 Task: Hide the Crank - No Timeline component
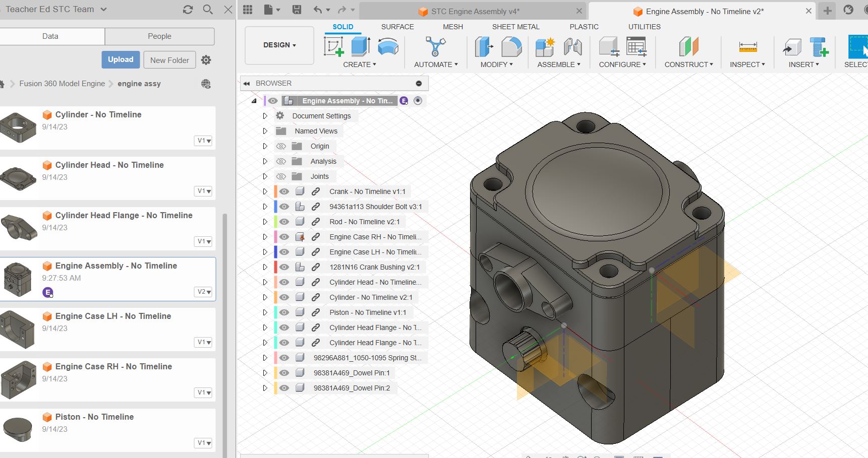tap(284, 191)
